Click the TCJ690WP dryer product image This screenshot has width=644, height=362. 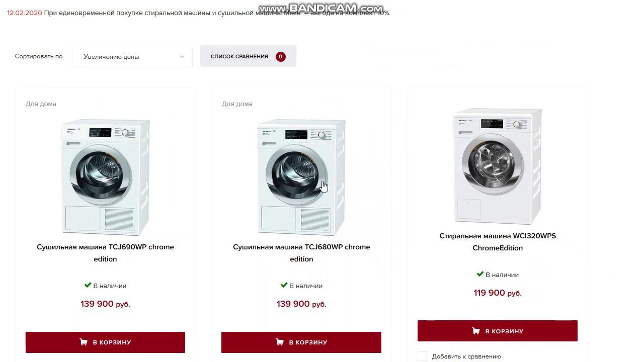tap(106, 177)
